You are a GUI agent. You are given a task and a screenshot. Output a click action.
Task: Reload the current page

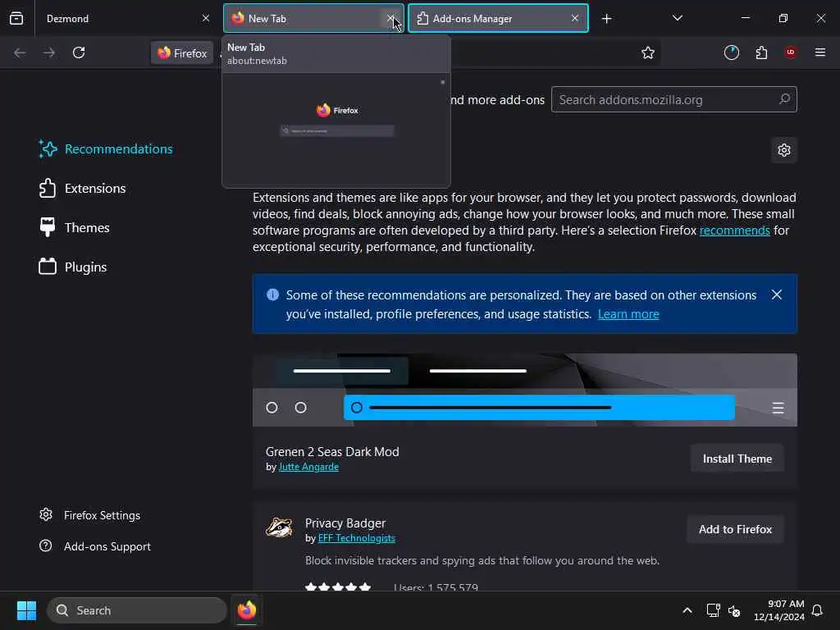point(79,52)
